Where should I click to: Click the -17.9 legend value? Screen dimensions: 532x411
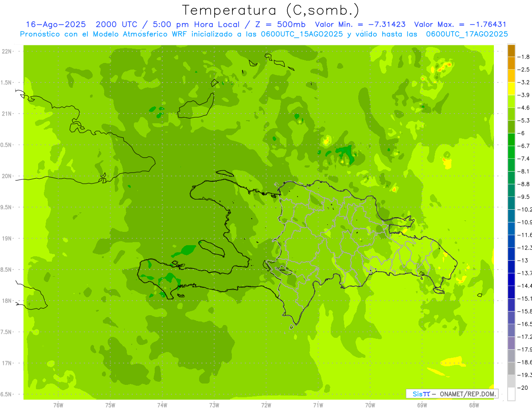pos(524,349)
